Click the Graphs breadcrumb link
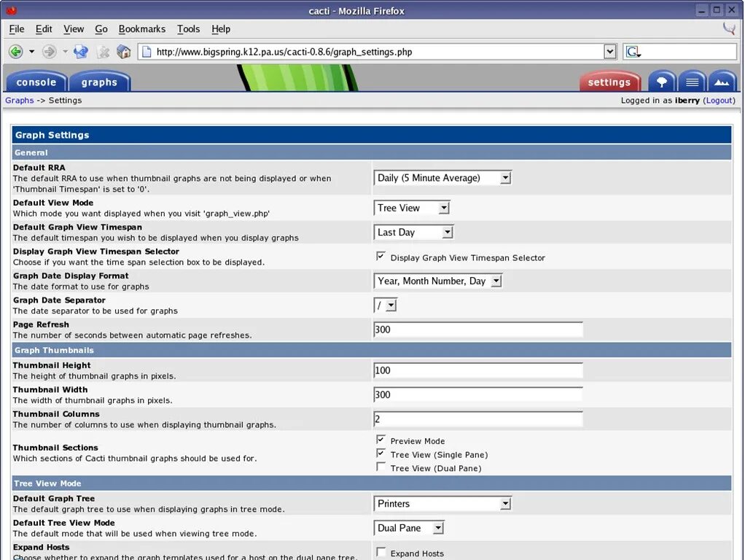 tap(20, 101)
